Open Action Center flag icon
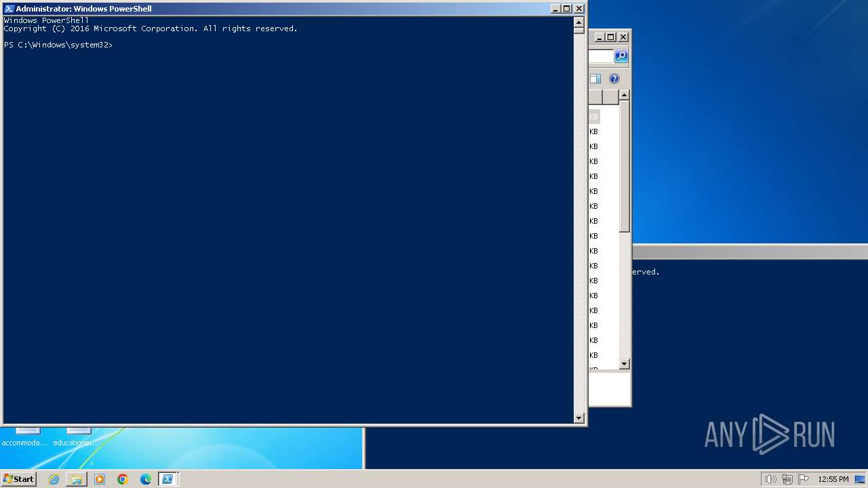Screen dimensions: 868x488 coord(804,479)
